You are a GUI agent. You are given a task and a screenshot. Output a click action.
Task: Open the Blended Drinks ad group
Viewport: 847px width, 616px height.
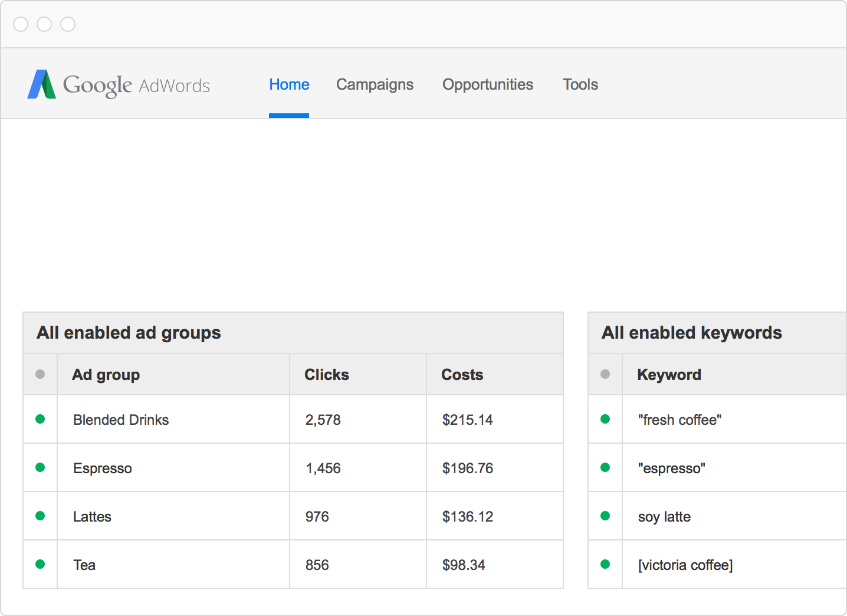[121, 420]
